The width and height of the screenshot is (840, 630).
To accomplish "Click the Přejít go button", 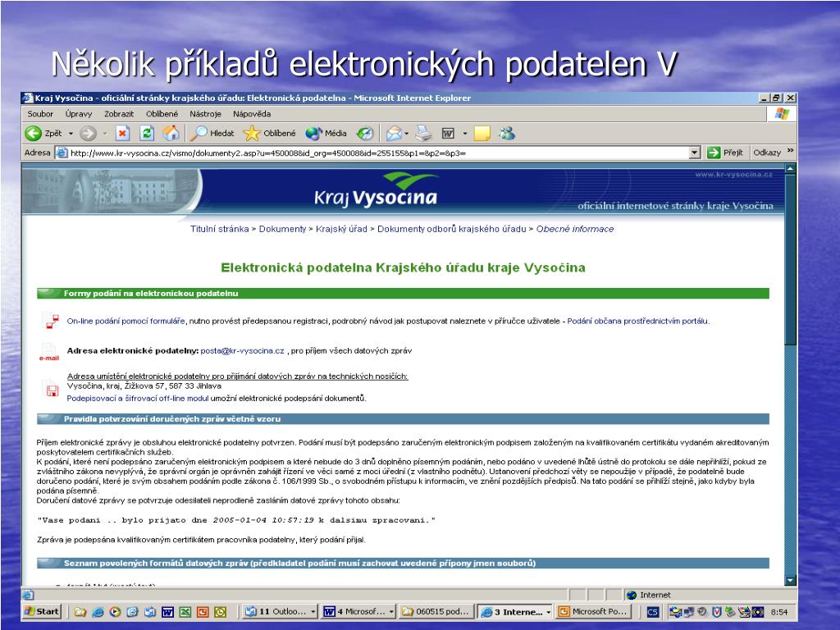I will 725,153.
